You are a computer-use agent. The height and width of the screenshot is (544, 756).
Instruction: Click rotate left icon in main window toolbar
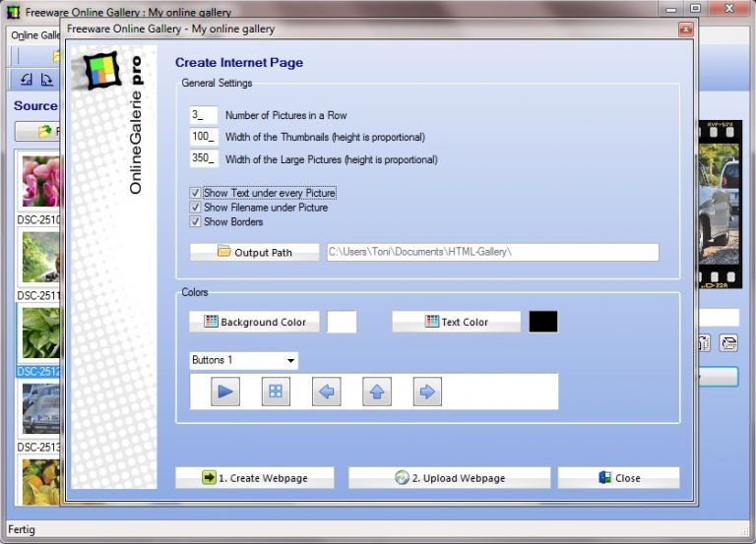pos(27,80)
